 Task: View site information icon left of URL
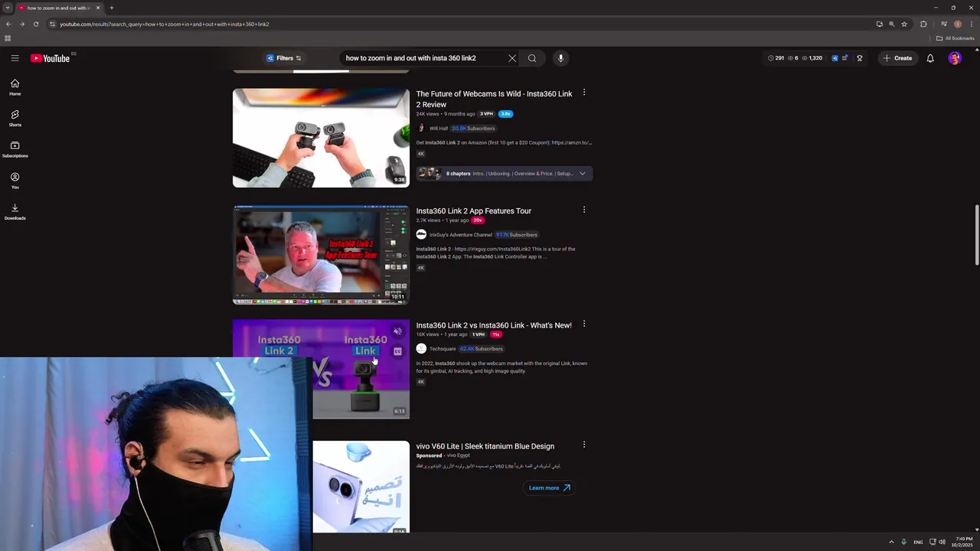click(52, 24)
